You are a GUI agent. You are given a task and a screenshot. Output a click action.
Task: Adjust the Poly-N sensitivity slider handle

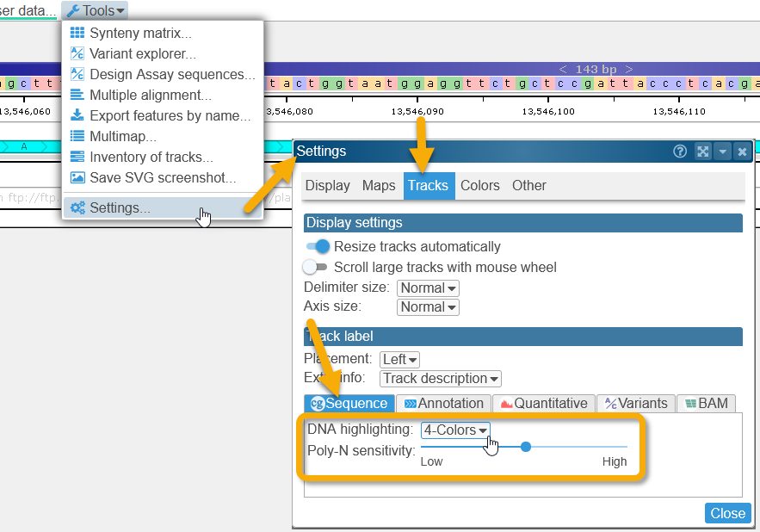(x=526, y=447)
